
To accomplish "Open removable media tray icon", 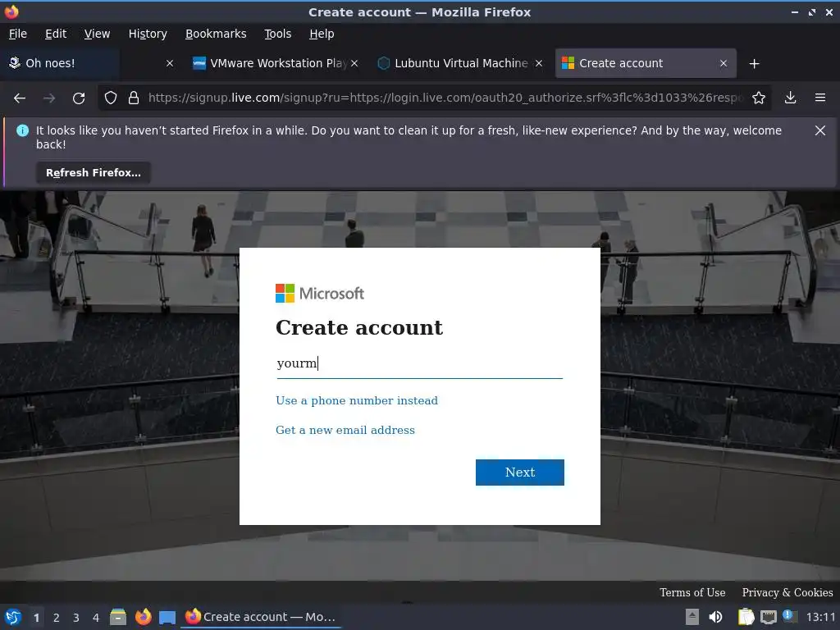I will coord(692,617).
